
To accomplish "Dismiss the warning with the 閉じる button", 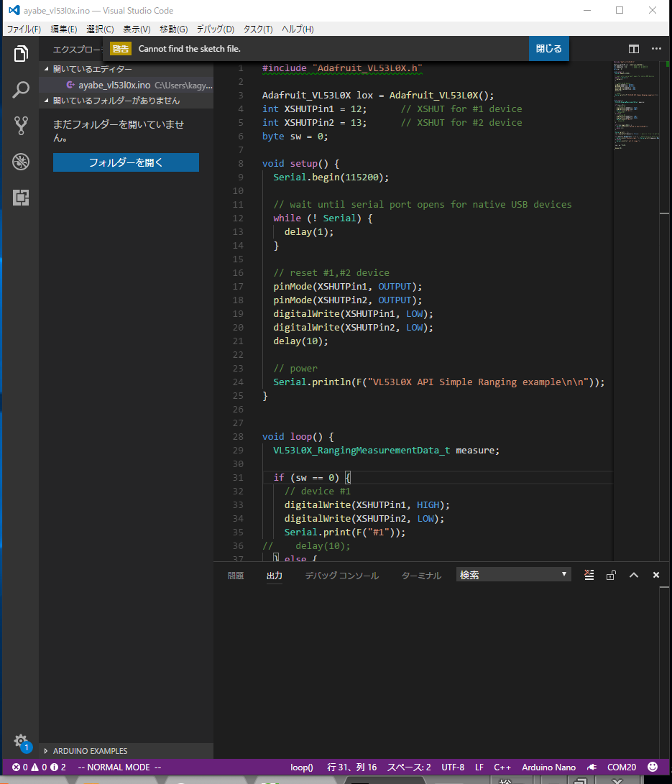I will [x=548, y=48].
